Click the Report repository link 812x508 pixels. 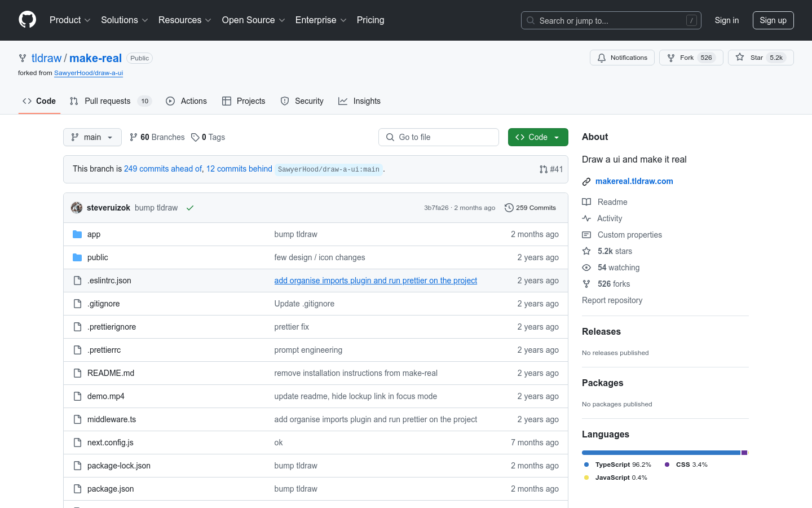coord(612,300)
